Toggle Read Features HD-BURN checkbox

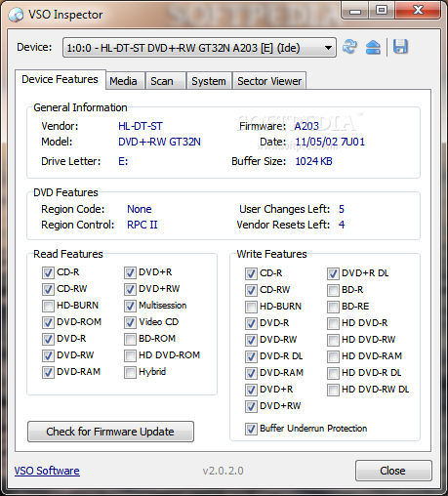point(48,306)
